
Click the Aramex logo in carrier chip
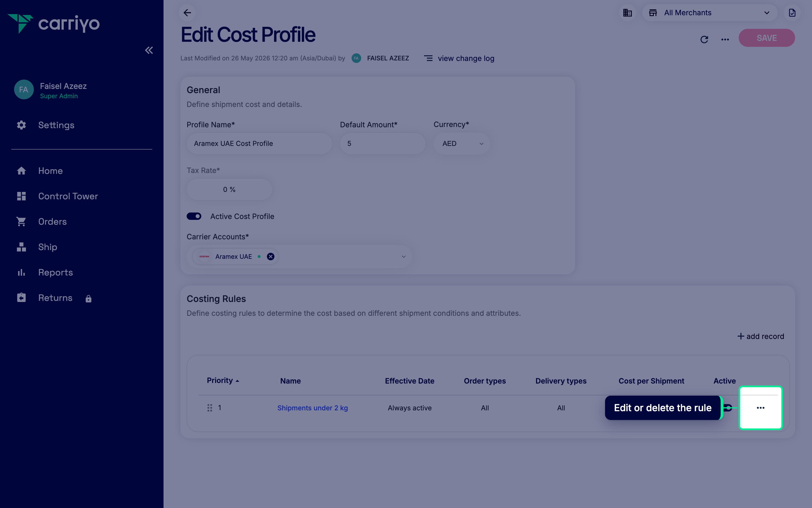pyautogui.click(x=204, y=257)
